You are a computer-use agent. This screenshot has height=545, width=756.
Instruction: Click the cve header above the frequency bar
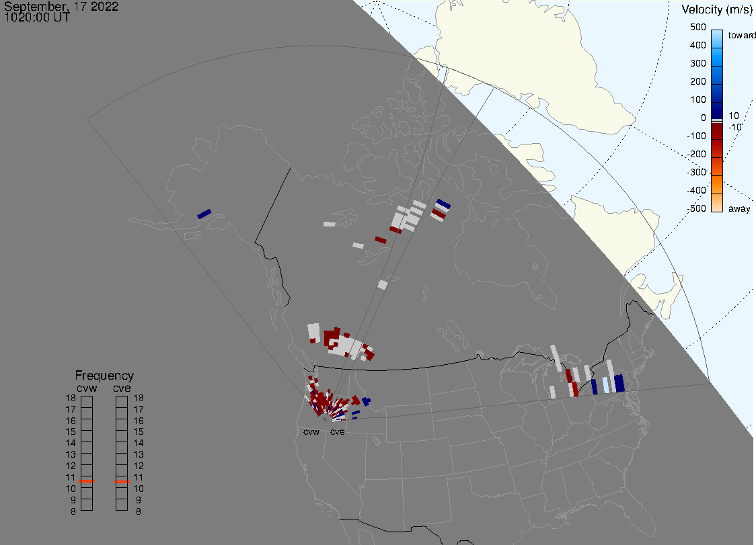point(122,388)
